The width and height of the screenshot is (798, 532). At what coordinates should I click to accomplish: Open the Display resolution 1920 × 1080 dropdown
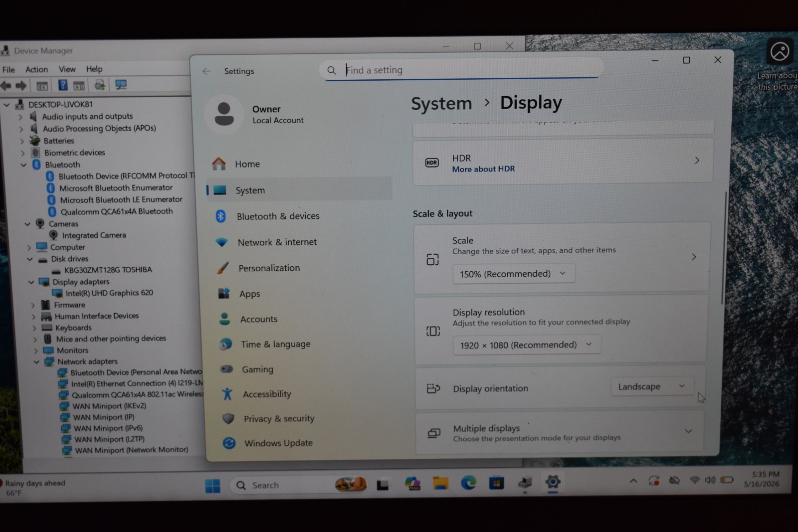point(527,345)
